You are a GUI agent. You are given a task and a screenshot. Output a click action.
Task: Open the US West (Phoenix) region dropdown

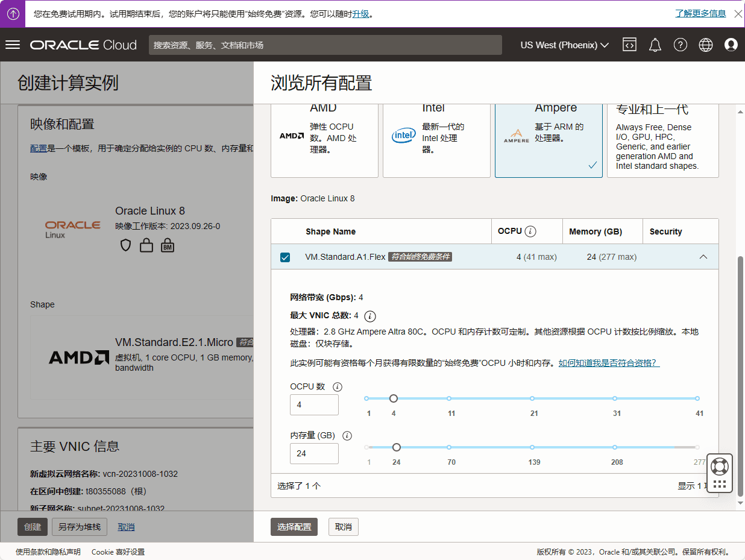pos(564,45)
